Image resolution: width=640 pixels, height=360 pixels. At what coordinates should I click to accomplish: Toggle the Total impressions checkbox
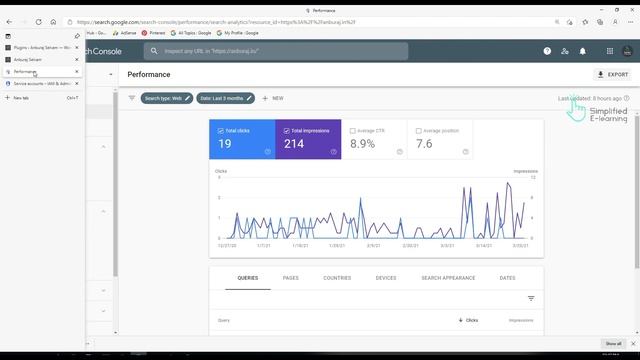pyautogui.click(x=287, y=131)
